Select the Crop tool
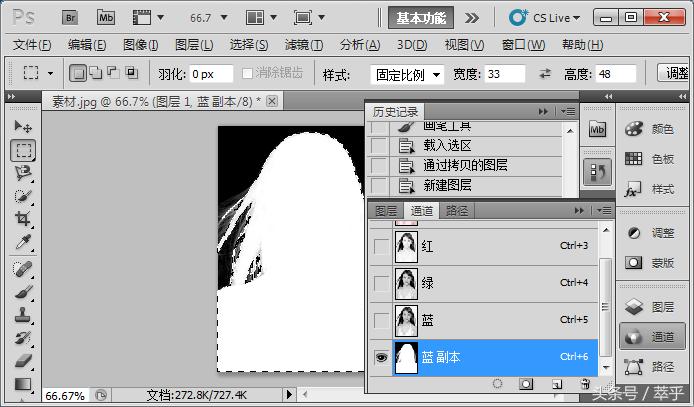Image resolution: width=694 pixels, height=407 pixels. (x=23, y=219)
